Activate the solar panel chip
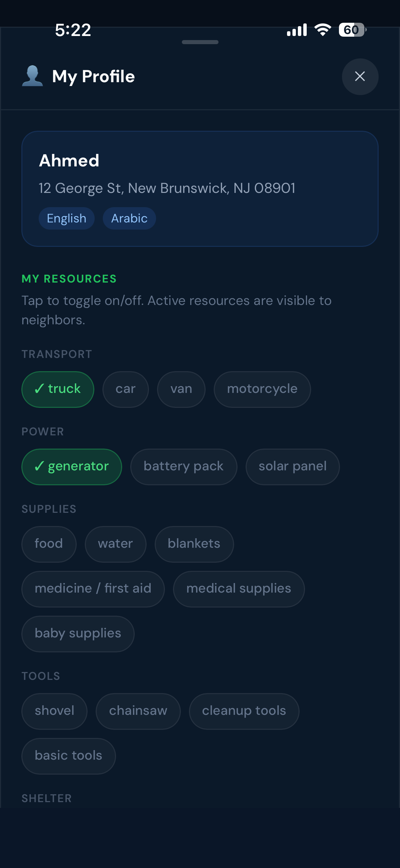 pyautogui.click(x=292, y=467)
